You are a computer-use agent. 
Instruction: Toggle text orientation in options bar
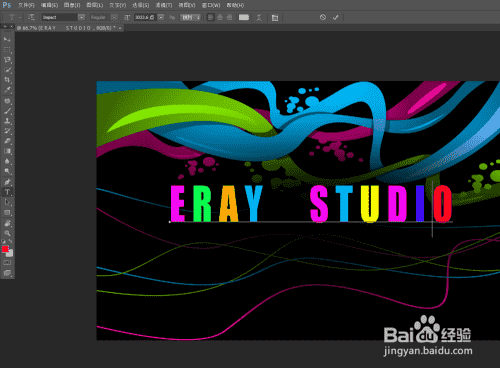pos(31,17)
